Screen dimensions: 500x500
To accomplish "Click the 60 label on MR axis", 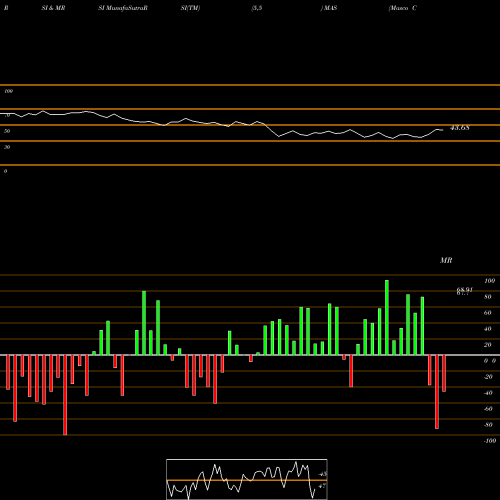I will coord(487,313).
